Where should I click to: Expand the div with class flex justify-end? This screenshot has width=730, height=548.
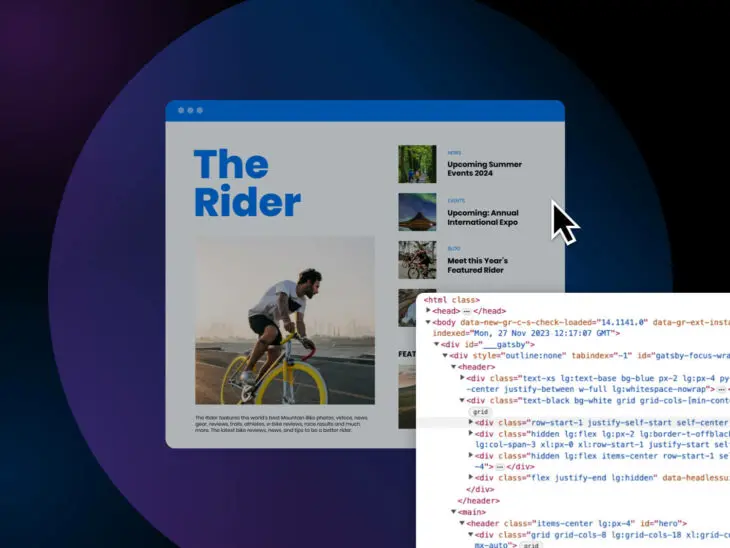coord(471,478)
